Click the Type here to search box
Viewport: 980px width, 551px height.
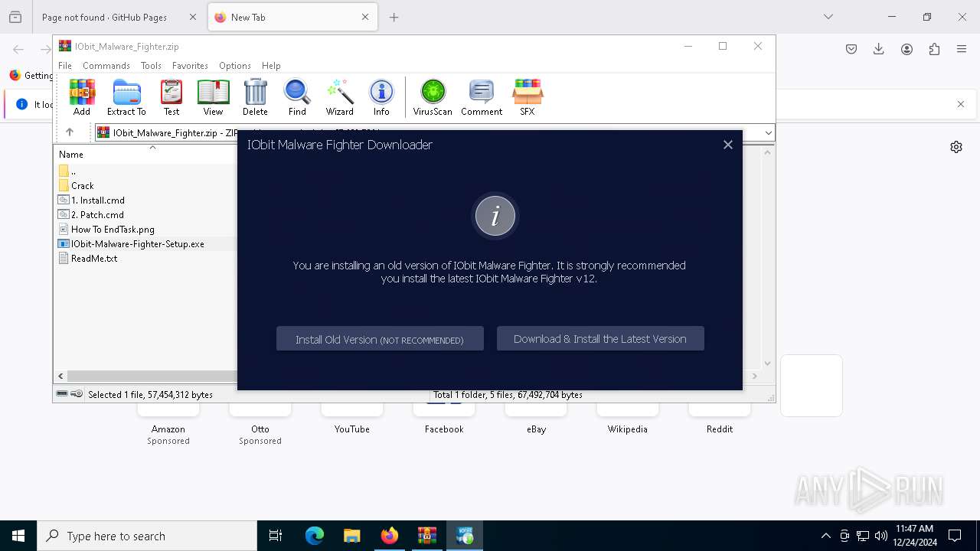point(147,536)
